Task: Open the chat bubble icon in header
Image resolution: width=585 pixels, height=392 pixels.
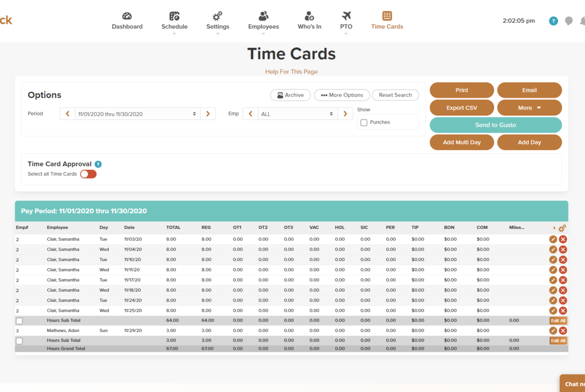Action: 568,21
